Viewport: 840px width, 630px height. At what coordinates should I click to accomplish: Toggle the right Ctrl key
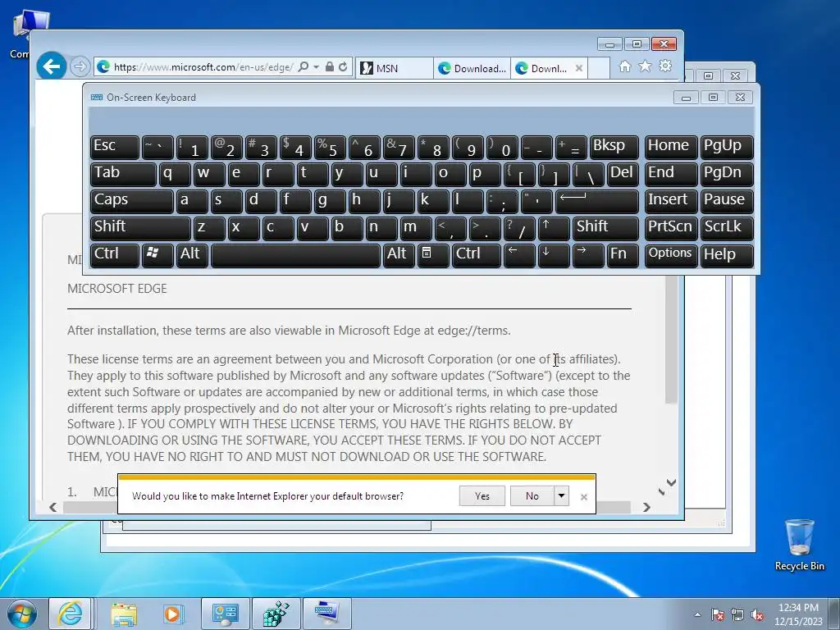477,255
